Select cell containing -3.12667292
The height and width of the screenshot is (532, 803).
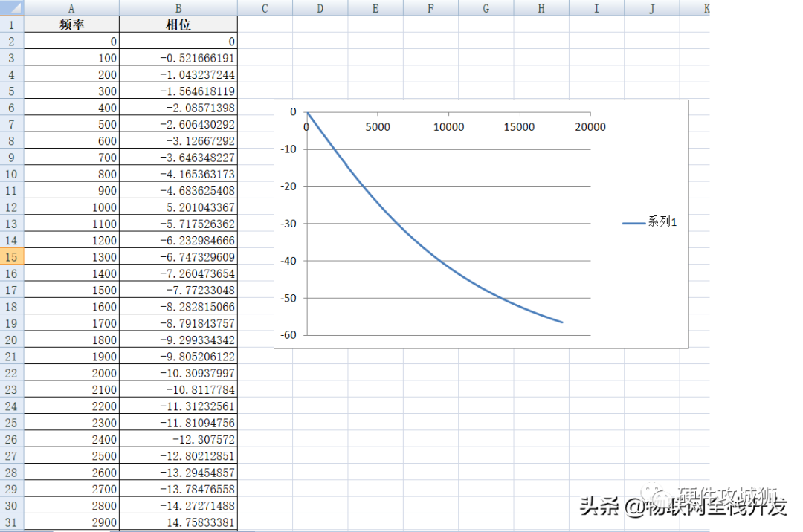178,140
